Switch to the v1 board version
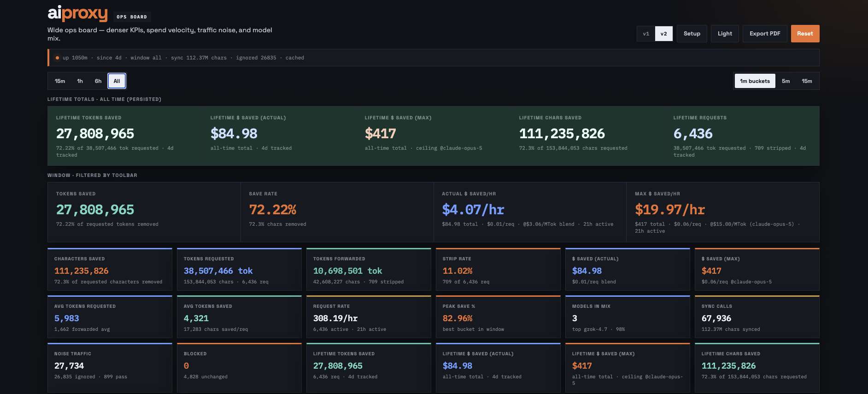The width and height of the screenshot is (868, 394). [646, 34]
